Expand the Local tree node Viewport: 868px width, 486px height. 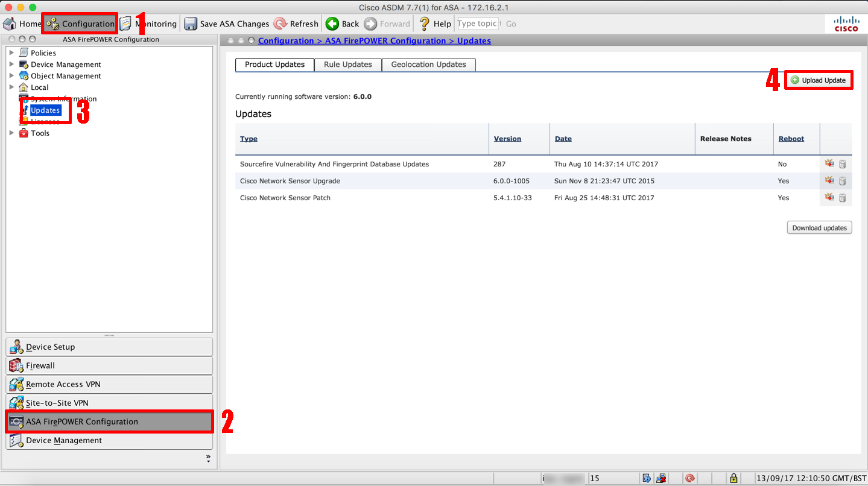point(11,87)
